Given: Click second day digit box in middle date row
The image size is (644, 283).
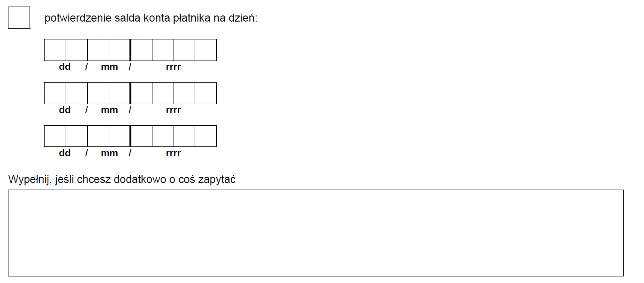Looking at the screenshot, I should coord(76,93).
